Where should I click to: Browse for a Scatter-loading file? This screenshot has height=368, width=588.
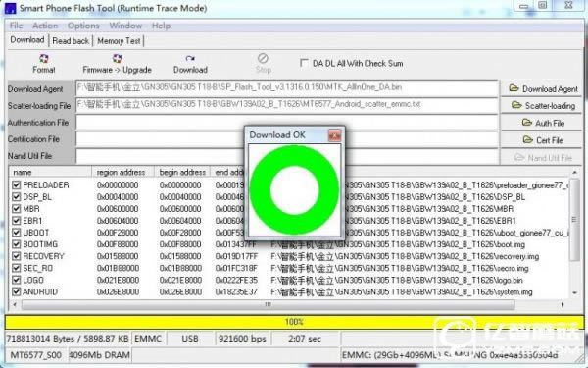pyautogui.click(x=543, y=106)
